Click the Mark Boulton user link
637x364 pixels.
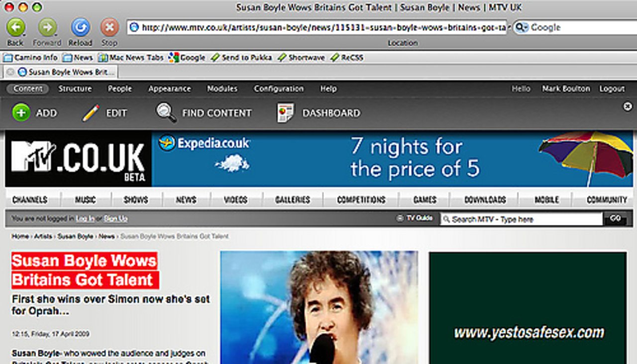coord(566,89)
